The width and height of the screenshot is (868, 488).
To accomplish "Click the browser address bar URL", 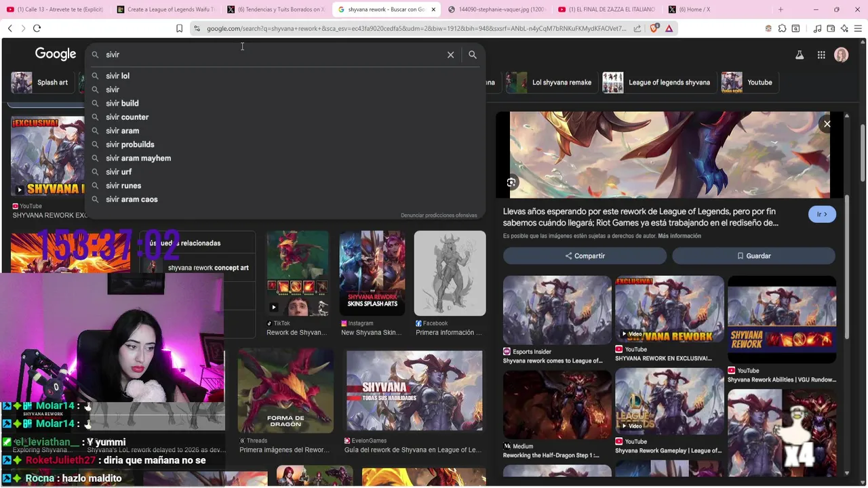I will (416, 28).
